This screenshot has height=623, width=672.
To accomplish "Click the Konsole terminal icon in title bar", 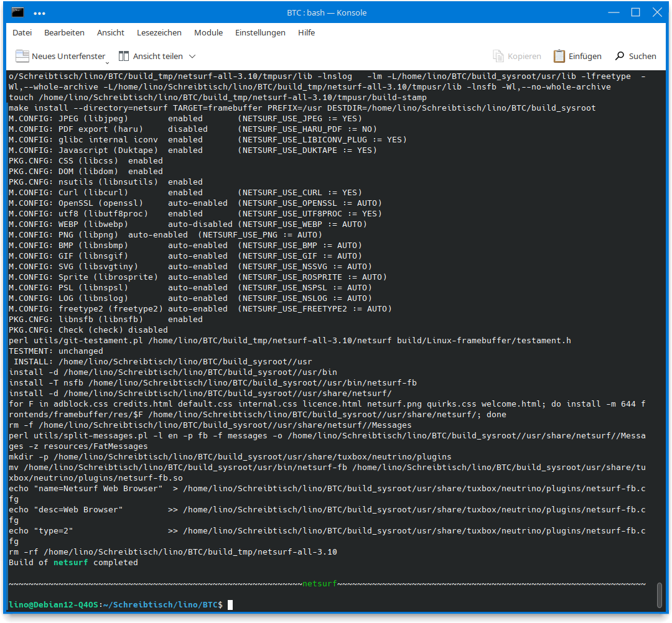I will 18,12.
